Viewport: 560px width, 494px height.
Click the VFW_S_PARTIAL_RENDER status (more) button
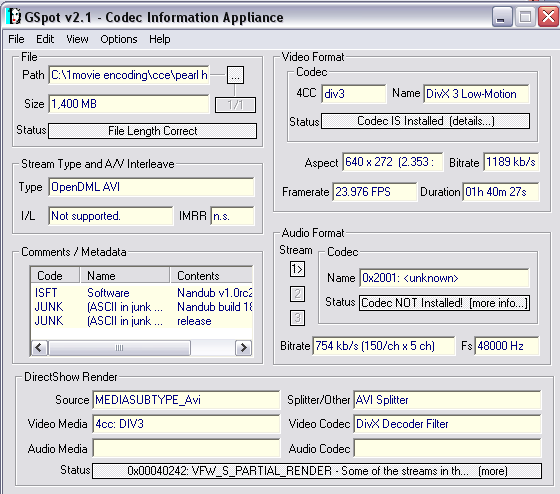(x=317, y=471)
